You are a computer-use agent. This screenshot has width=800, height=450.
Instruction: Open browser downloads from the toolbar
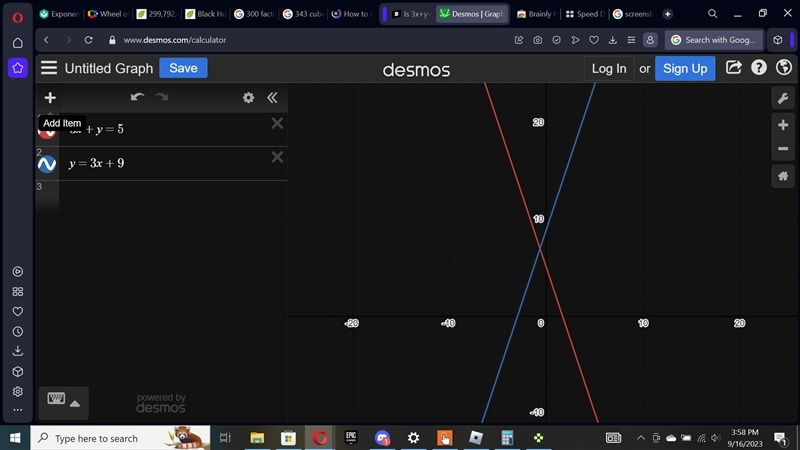(613, 40)
